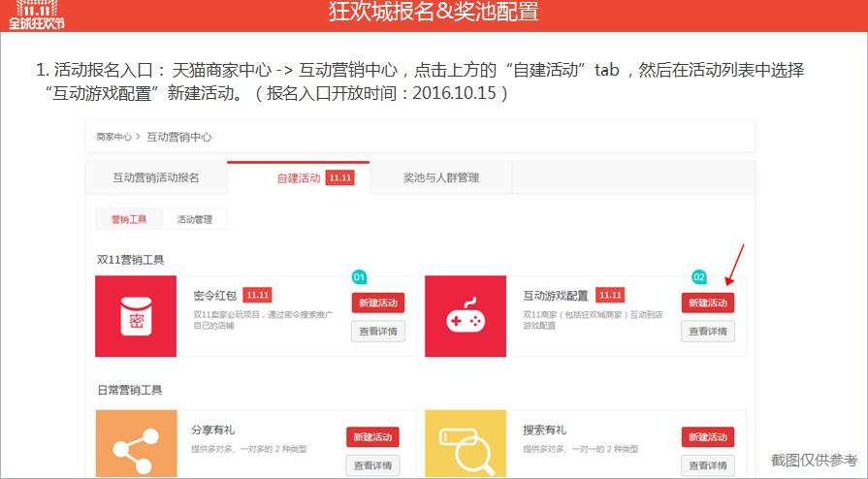
Task: Select the 营销工具 sub-tab
Action: [x=129, y=219]
